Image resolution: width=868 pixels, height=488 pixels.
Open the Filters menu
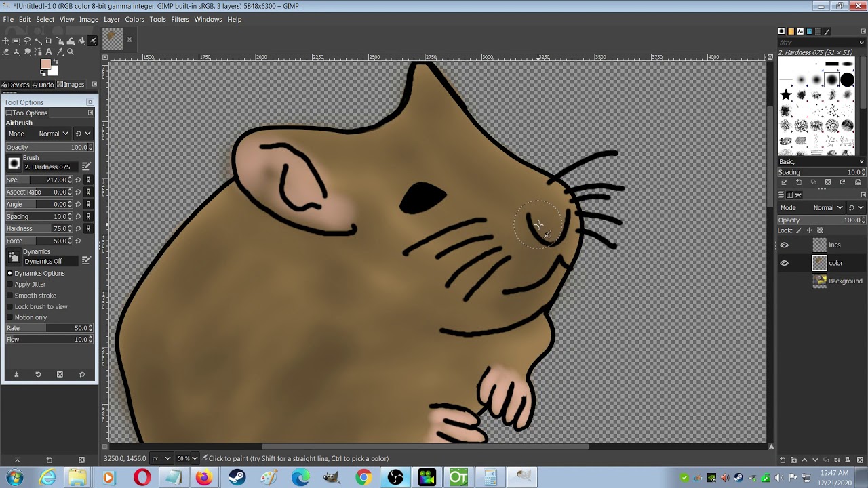180,19
